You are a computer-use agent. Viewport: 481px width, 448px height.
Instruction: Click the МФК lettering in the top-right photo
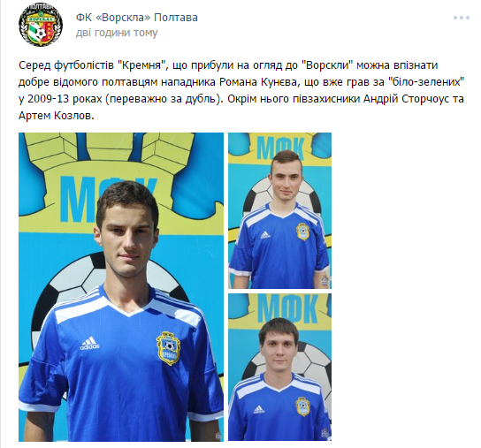tap(280, 148)
